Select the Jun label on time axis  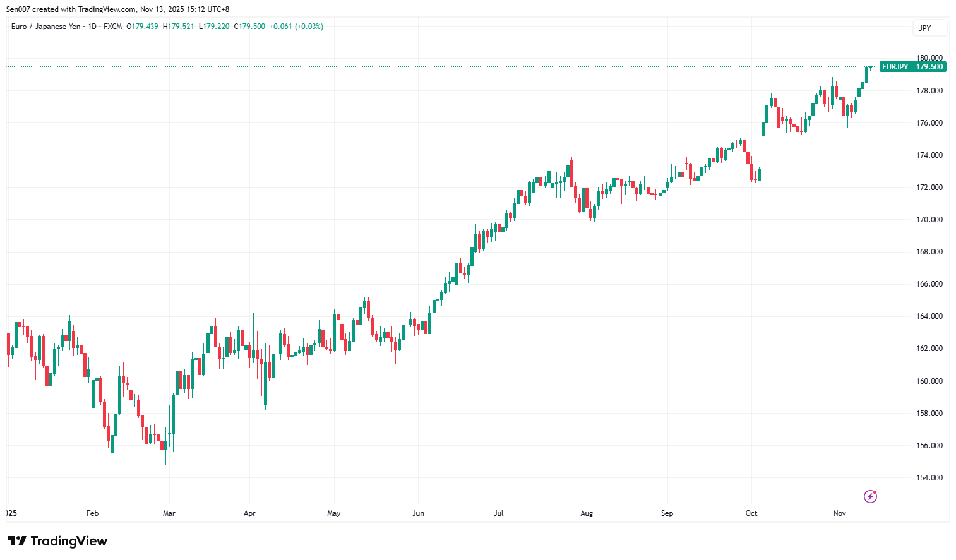(x=418, y=513)
